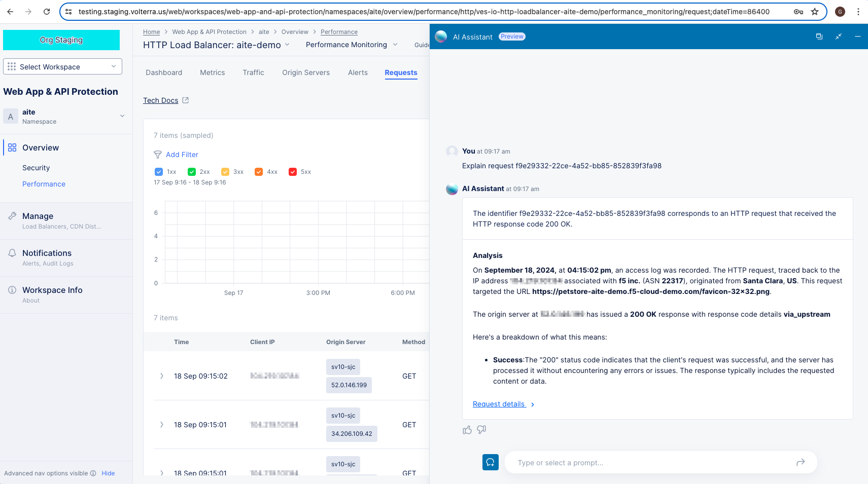This screenshot has width=868, height=484.
Task: Open the Request details link
Action: (x=499, y=404)
